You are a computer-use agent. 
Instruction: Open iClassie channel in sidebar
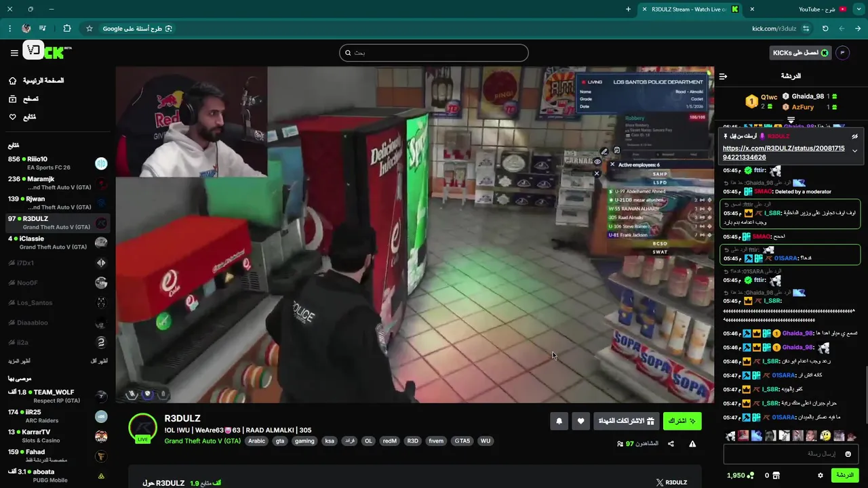point(58,243)
